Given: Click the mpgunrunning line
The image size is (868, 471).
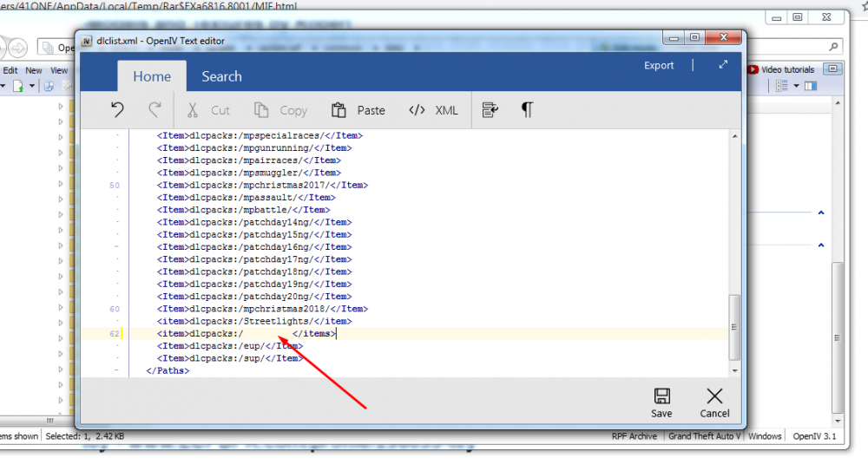Looking at the screenshot, I should click(x=254, y=147).
